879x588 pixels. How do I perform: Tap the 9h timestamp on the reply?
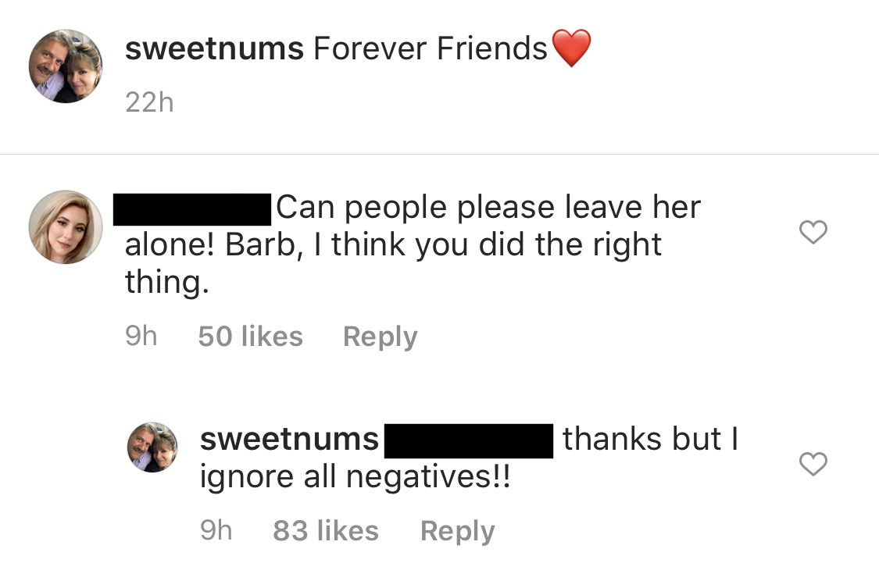[x=216, y=530]
